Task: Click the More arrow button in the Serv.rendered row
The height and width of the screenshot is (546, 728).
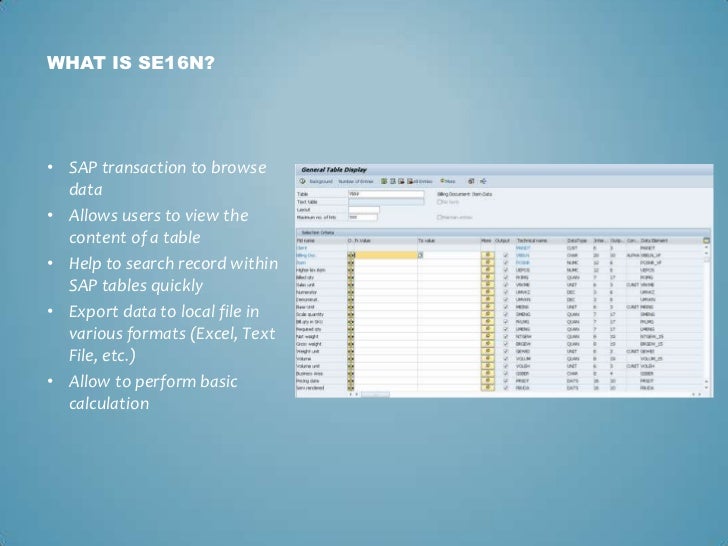Action: 488,388
